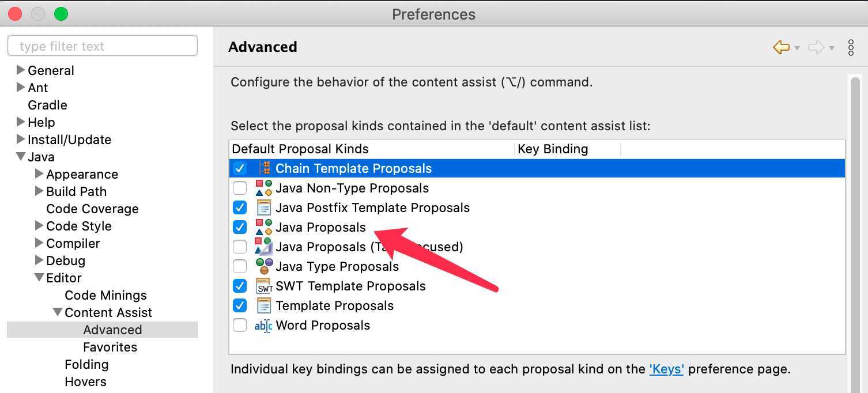Collapse the Content Assist tree node

click(x=58, y=312)
